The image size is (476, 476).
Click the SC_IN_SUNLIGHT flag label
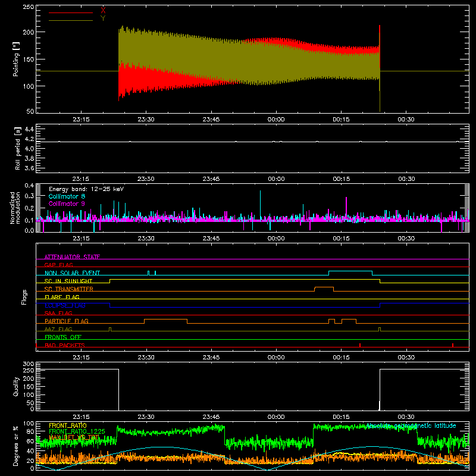[x=68, y=281]
